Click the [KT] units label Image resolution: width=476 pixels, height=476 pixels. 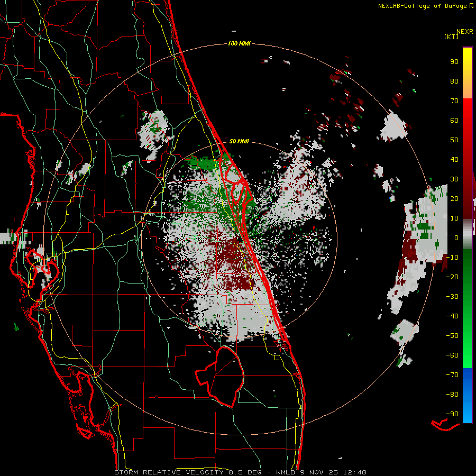tap(452, 36)
